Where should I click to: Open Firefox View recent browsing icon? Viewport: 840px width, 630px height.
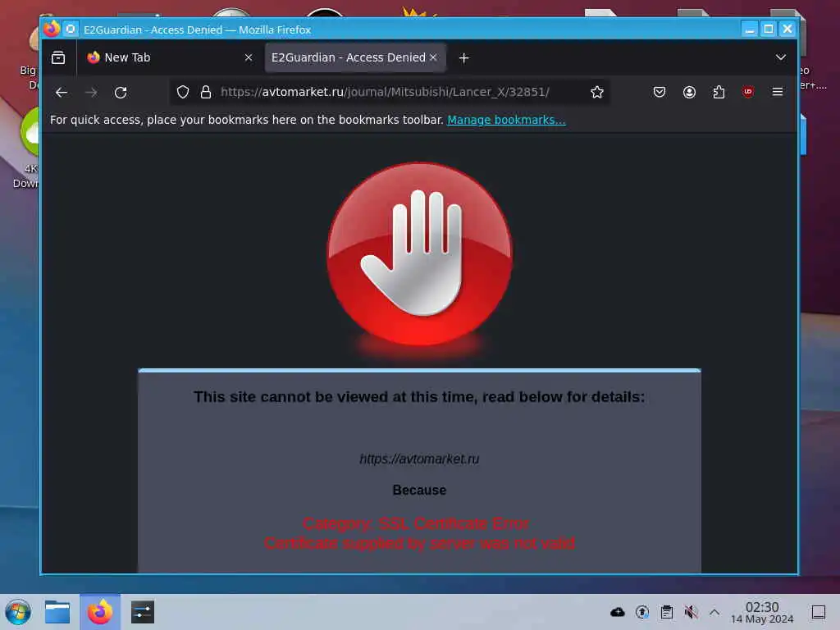(58, 57)
